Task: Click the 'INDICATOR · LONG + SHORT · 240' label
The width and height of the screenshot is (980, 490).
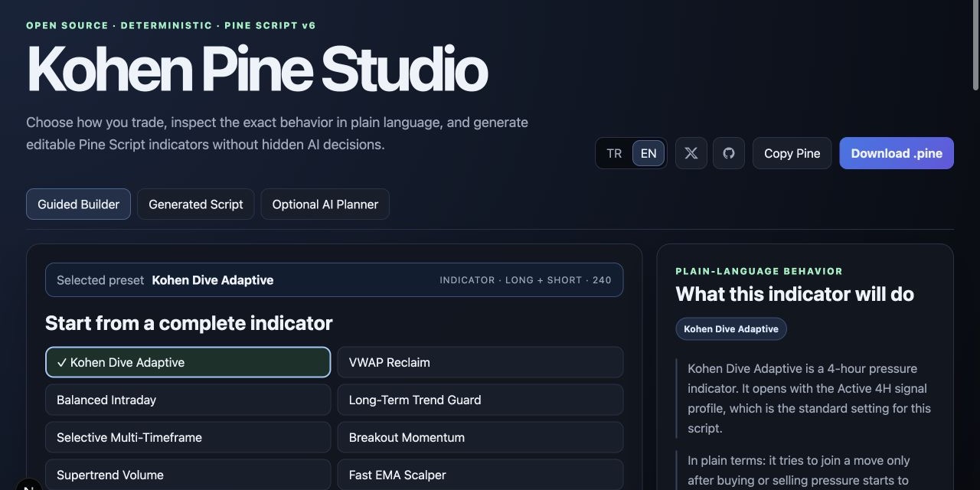Action: tap(525, 280)
